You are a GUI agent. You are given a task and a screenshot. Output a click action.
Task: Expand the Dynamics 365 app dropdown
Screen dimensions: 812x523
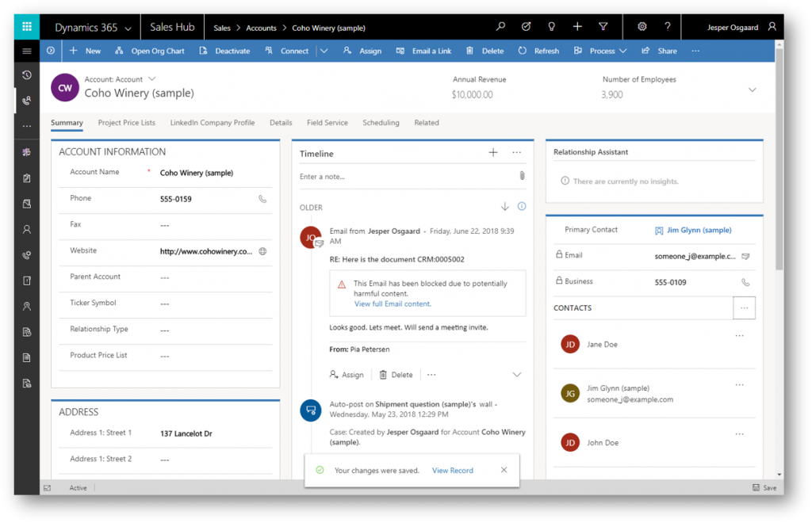tap(128, 29)
